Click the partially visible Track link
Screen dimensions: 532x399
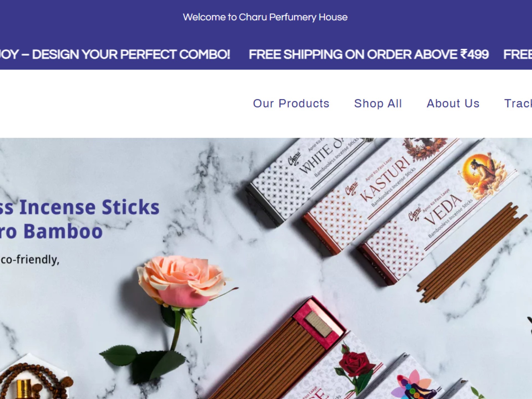coord(518,103)
